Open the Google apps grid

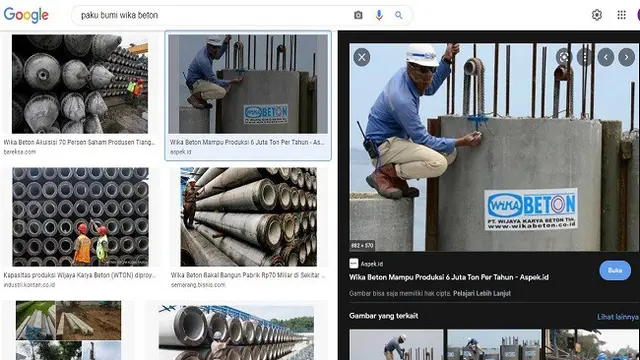pyautogui.click(x=622, y=15)
